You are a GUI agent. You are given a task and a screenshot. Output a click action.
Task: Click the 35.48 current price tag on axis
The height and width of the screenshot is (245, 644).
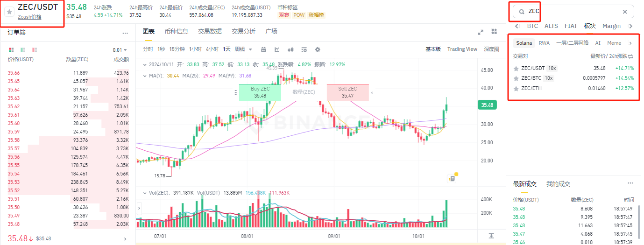click(487, 105)
